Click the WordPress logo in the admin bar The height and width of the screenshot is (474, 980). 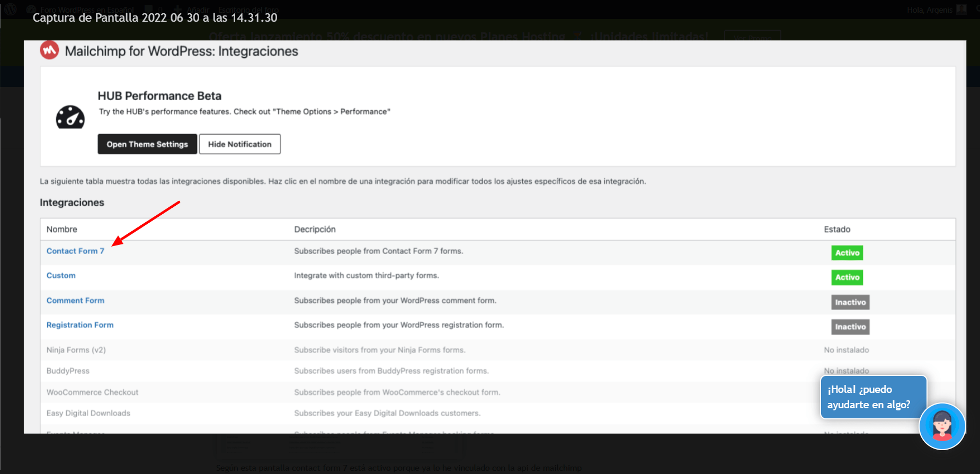[11, 9]
